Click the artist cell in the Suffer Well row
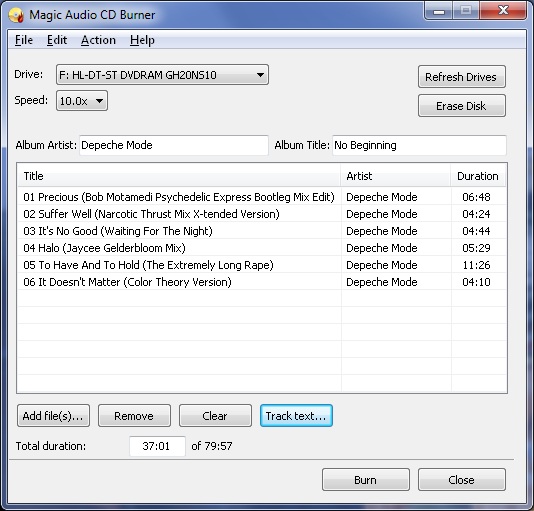534x511 pixels. [382, 214]
